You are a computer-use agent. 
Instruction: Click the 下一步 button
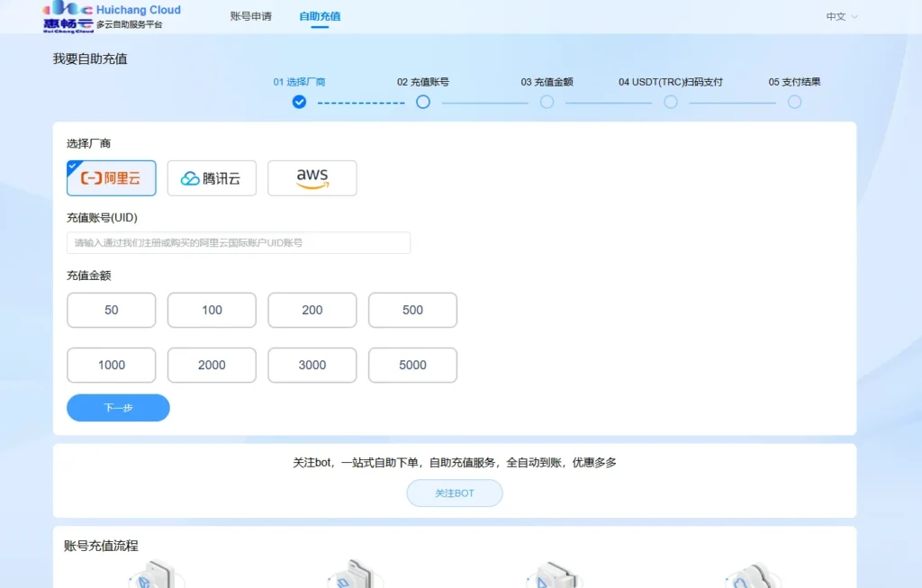click(118, 408)
